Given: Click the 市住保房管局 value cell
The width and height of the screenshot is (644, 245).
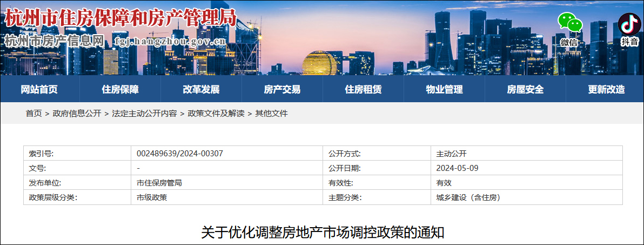Looking at the screenshot, I should tap(227, 183).
